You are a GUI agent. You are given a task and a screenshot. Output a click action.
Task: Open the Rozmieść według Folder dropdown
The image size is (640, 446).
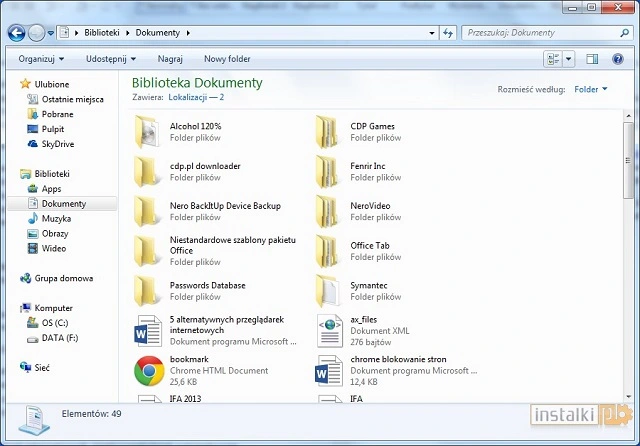point(591,89)
